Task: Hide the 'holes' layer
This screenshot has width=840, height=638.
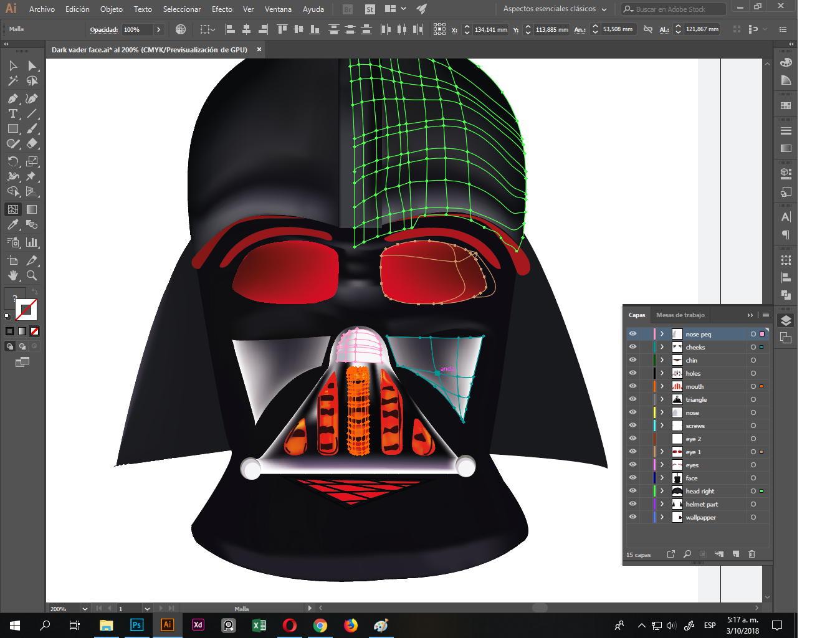Action: click(632, 373)
